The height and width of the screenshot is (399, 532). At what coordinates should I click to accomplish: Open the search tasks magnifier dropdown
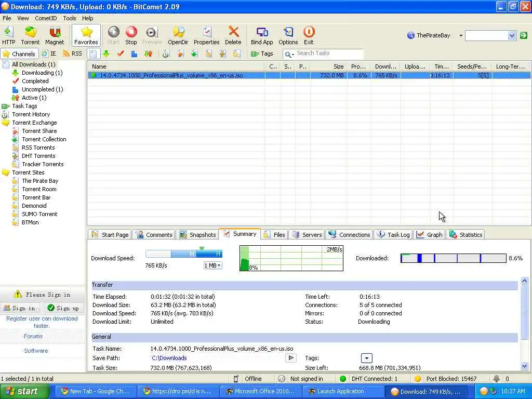tap(289, 54)
